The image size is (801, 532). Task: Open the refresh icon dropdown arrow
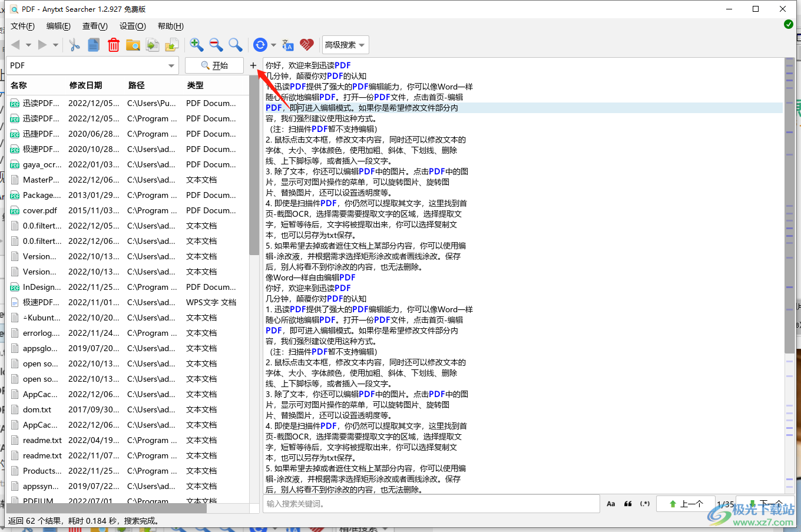tap(273, 45)
